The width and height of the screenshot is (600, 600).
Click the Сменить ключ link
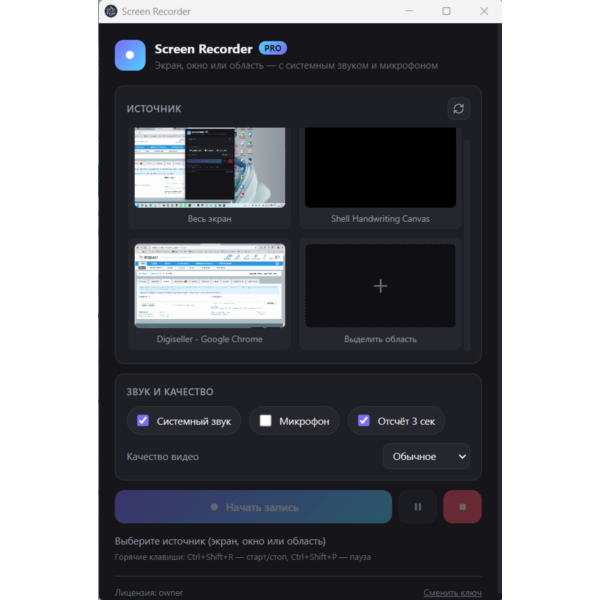pyautogui.click(x=452, y=593)
